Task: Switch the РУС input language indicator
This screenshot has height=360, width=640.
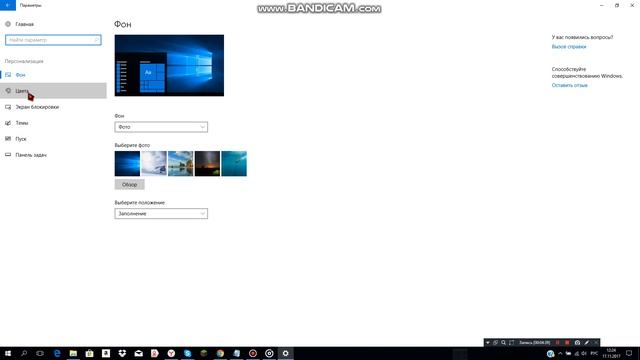Action: click(594, 353)
